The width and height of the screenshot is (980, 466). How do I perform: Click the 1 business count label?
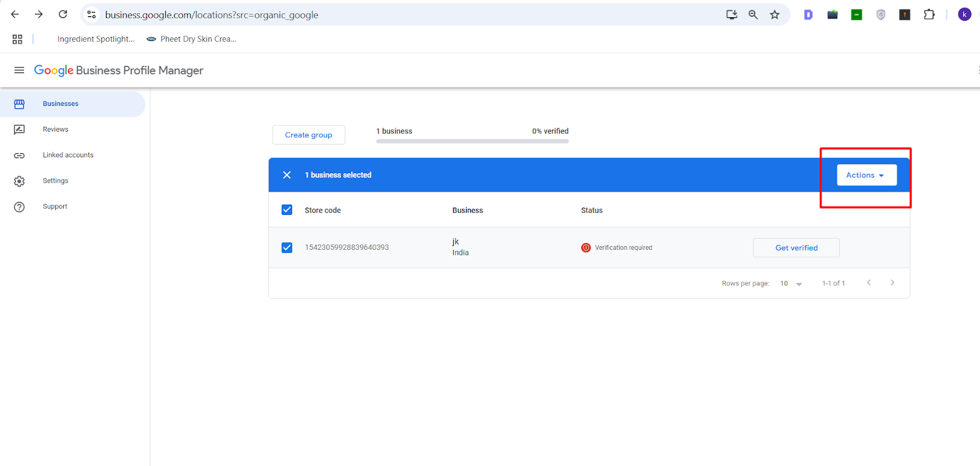(394, 131)
